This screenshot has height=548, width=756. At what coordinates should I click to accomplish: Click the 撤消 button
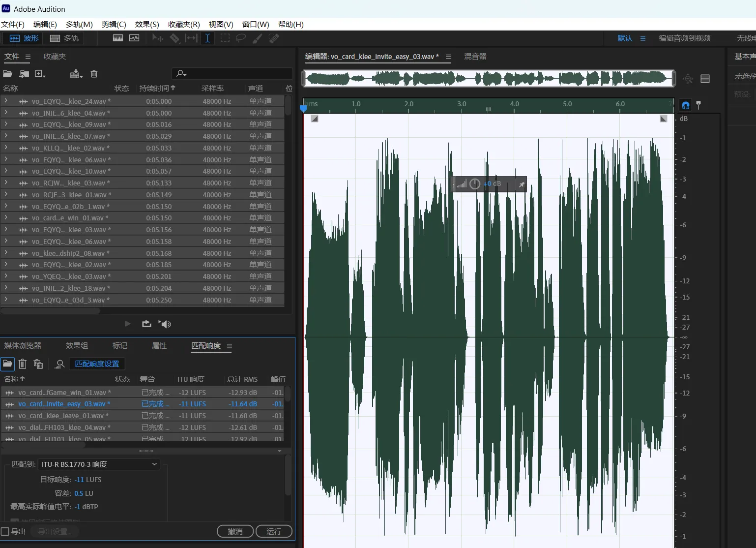tap(235, 531)
